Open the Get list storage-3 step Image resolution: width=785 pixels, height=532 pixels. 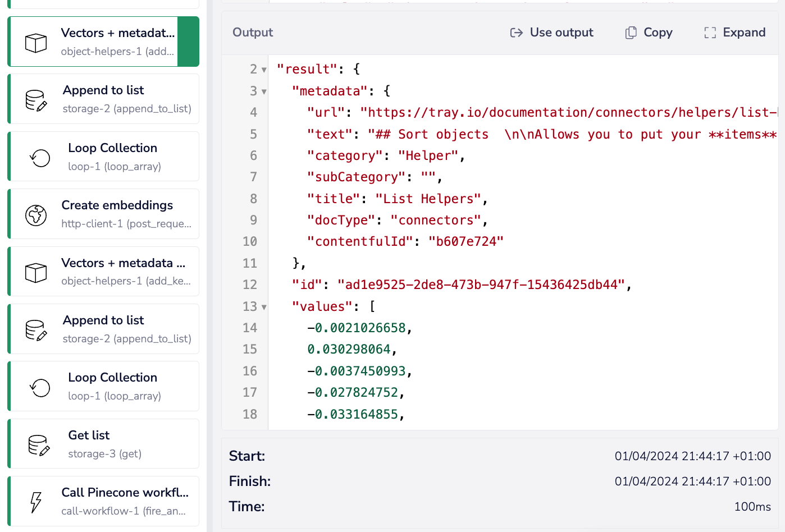(x=104, y=443)
